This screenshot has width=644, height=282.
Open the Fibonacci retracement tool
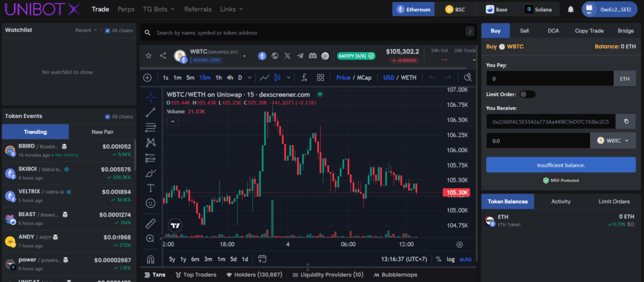point(151,127)
